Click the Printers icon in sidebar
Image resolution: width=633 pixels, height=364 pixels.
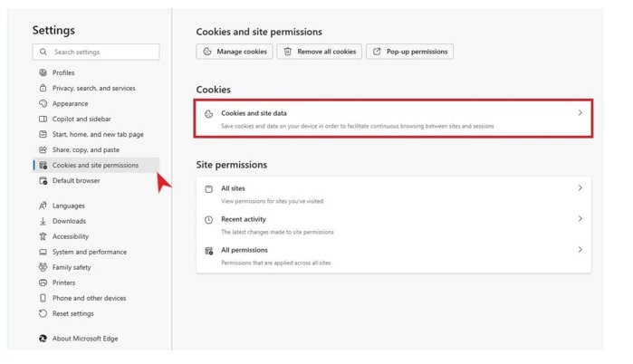coord(43,283)
